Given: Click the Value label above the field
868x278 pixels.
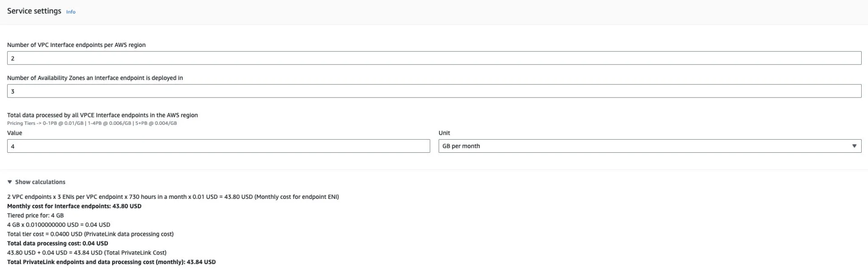Looking at the screenshot, I should pyautogui.click(x=14, y=133).
